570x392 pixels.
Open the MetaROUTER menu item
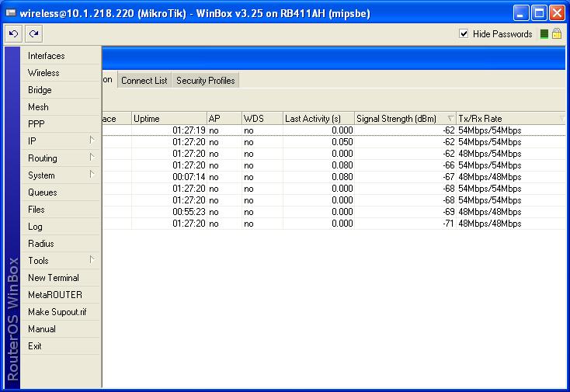(x=61, y=295)
